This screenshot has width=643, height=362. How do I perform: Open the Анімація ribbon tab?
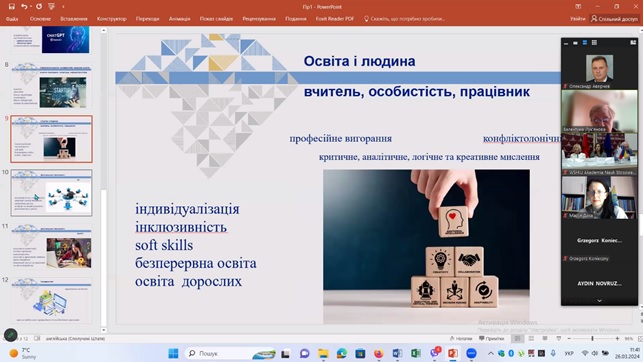click(179, 19)
